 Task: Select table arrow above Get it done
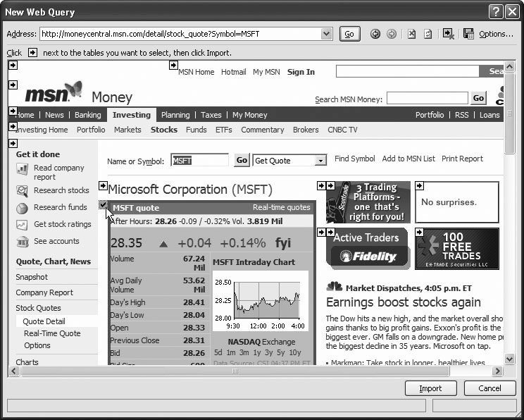point(13,144)
